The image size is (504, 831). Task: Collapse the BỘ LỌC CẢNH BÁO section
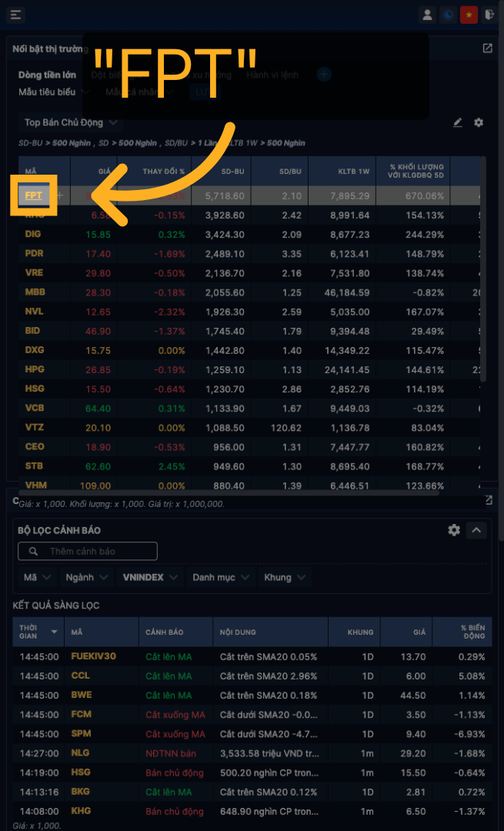coord(476,530)
